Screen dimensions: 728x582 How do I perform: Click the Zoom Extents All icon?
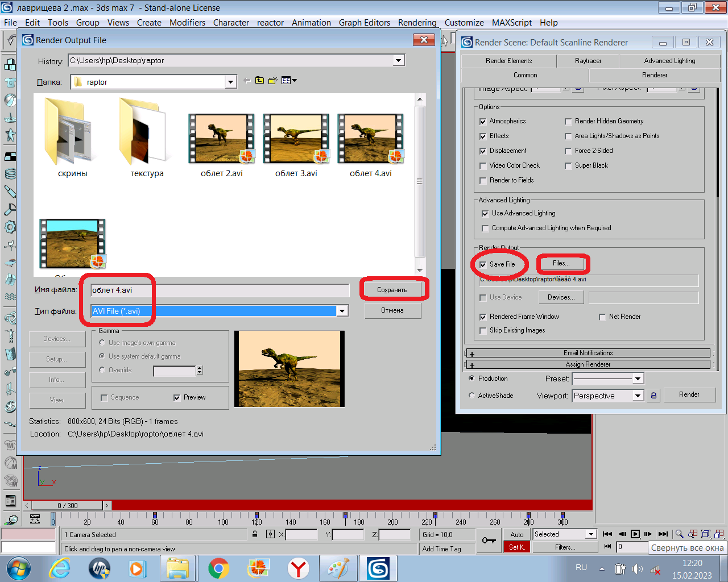(x=719, y=534)
